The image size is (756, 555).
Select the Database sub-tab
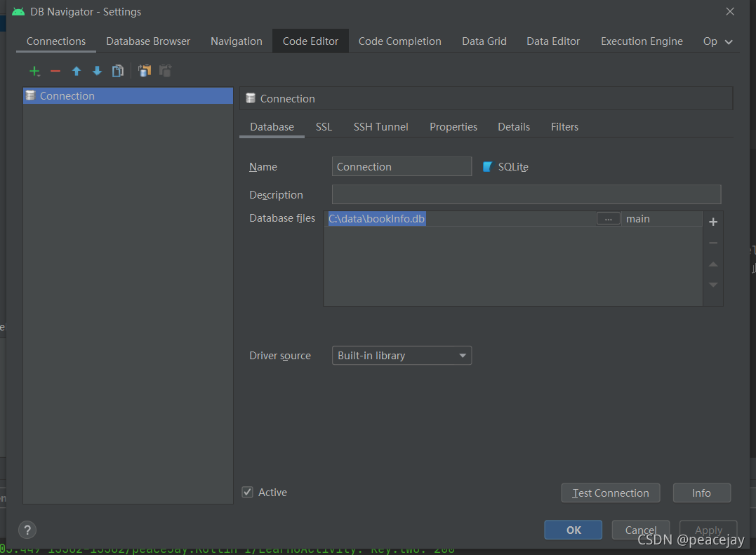272,127
